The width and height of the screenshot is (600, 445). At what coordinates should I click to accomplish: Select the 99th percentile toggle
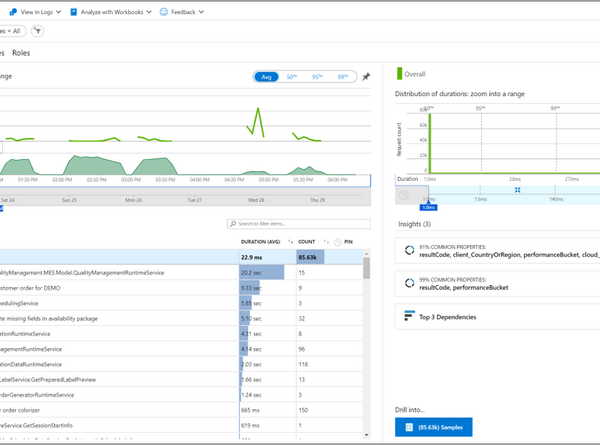[x=342, y=77]
